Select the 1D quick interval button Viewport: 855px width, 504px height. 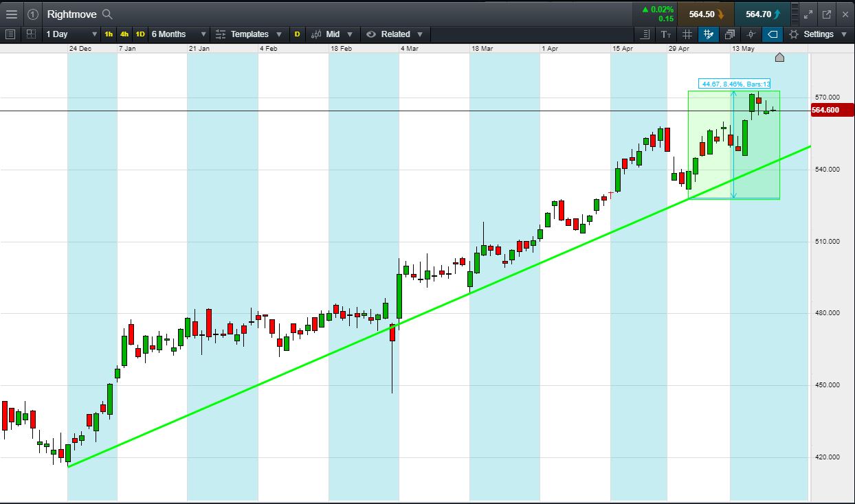(140, 34)
